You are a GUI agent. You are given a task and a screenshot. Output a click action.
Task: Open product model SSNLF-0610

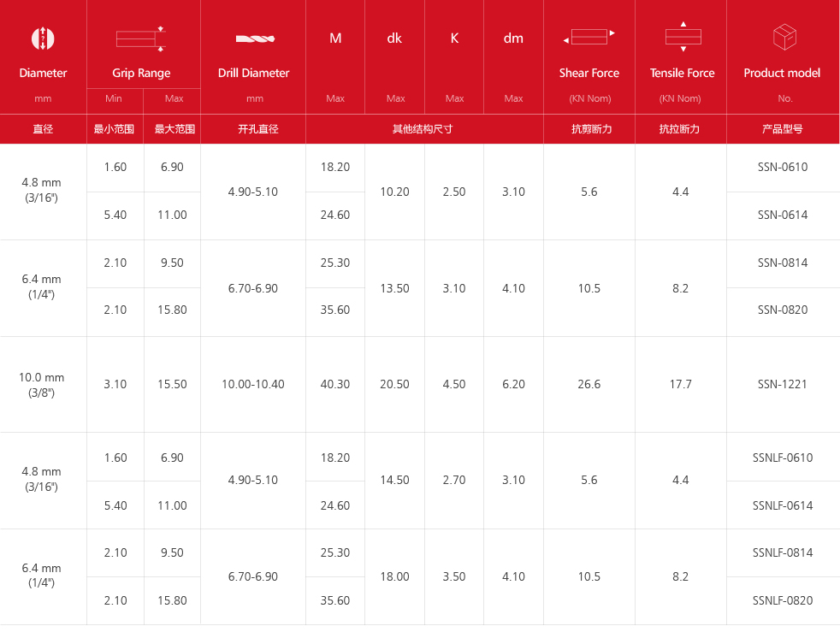point(782,458)
